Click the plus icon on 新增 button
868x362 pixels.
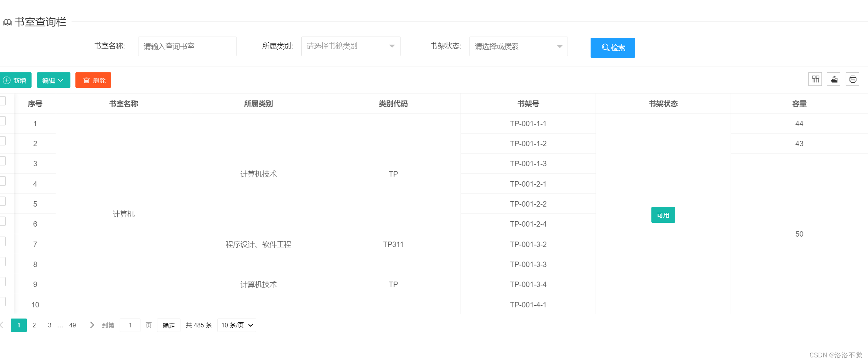[x=7, y=80]
